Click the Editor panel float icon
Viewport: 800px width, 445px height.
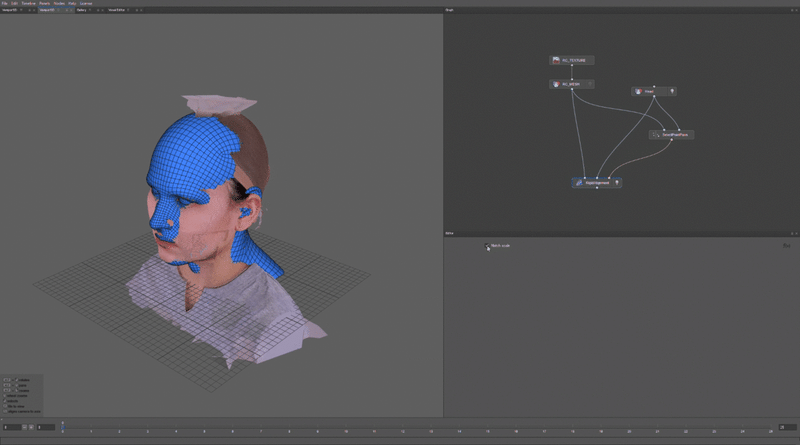point(792,233)
